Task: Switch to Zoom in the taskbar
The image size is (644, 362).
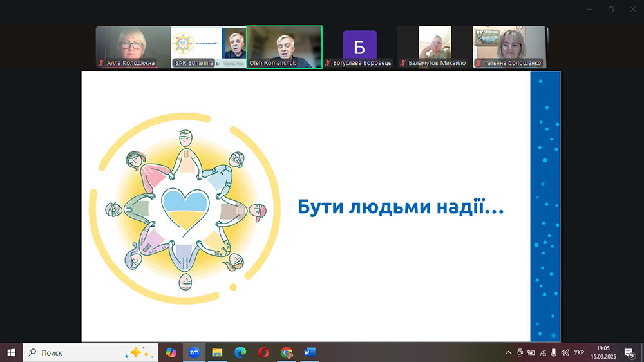Action: click(x=193, y=352)
